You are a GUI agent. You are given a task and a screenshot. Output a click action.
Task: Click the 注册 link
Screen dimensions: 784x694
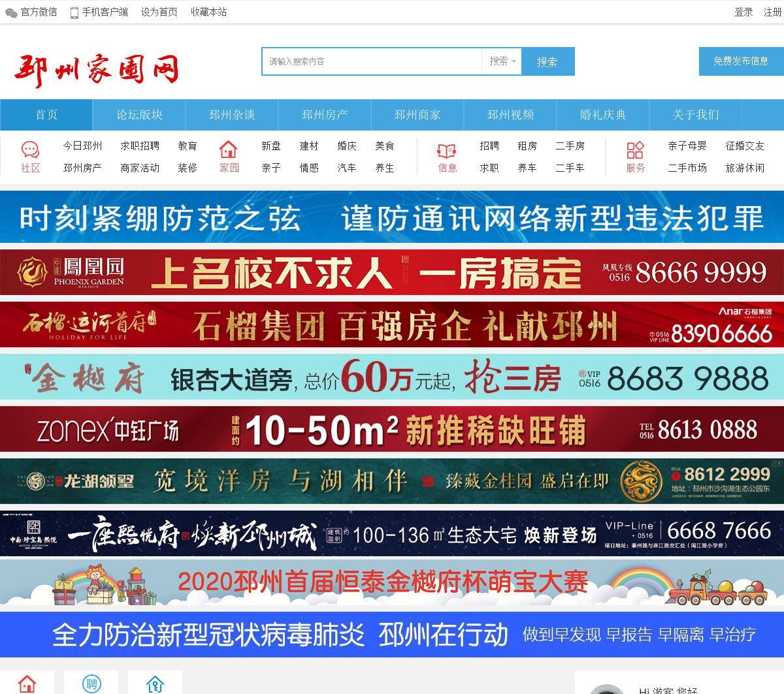coord(773,12)
